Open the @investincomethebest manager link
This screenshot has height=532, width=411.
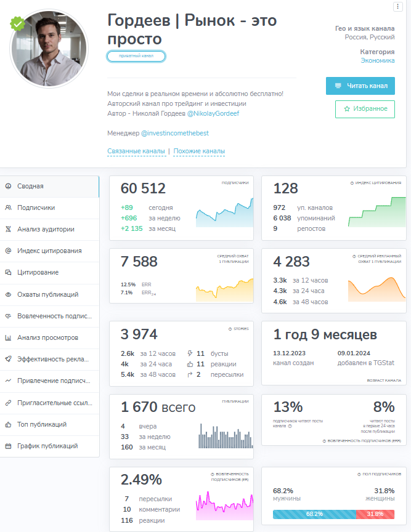175,133
